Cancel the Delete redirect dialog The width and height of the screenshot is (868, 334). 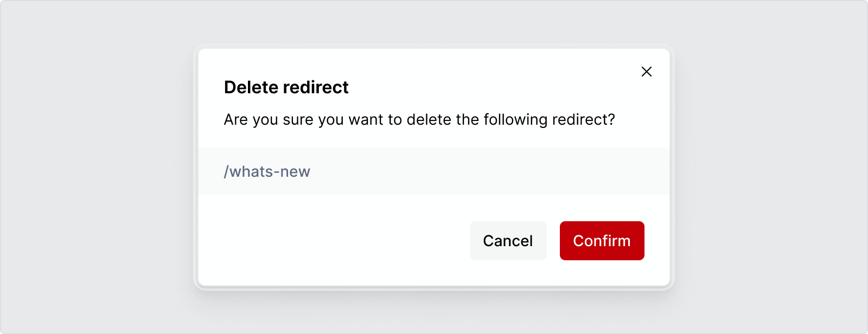508,241
